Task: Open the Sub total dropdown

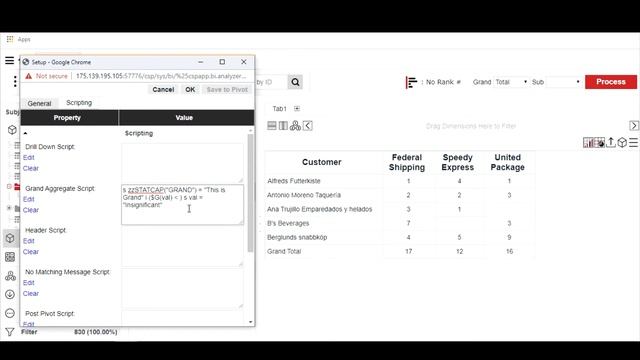Action: coord(564,82)
